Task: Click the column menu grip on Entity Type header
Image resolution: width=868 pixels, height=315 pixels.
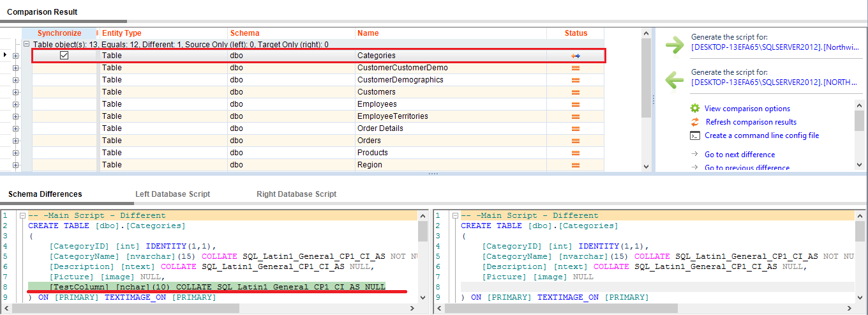Action: tap(97, 33)
